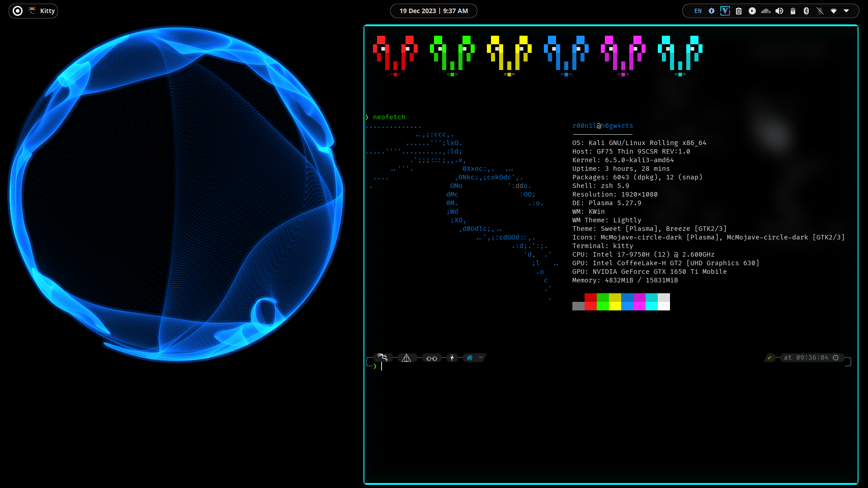This screenshot has height=488, width=868.
Task: Click the V-shaped app tray icon
Action: (x=725, y=11)
